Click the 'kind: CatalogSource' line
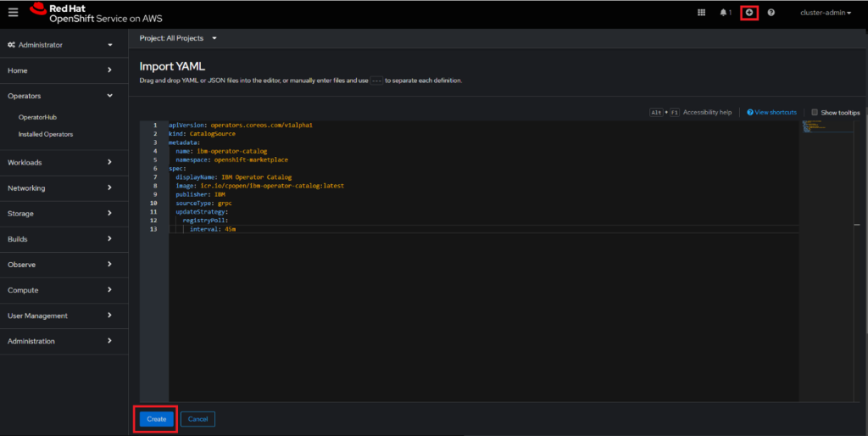The image size is (868, 436). click(x=202, y=133)
